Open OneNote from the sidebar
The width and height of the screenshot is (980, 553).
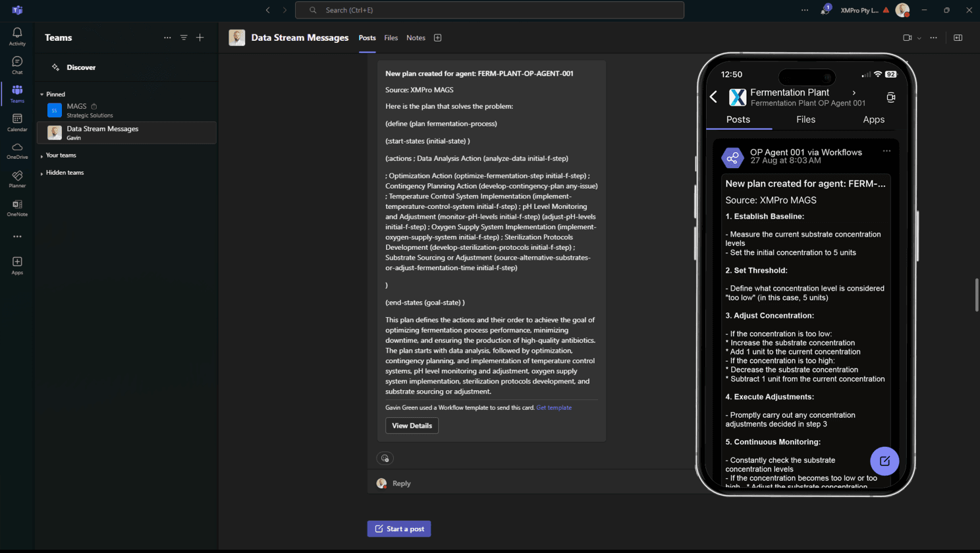17,208
